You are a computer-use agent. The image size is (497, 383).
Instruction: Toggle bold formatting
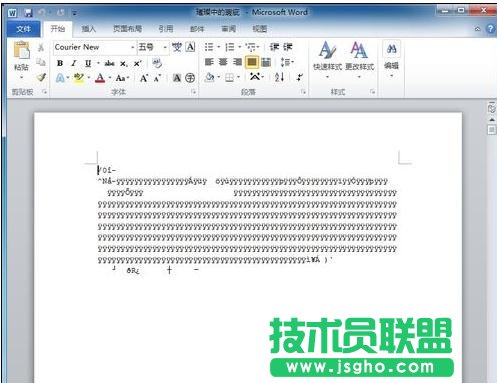point(60,63)
